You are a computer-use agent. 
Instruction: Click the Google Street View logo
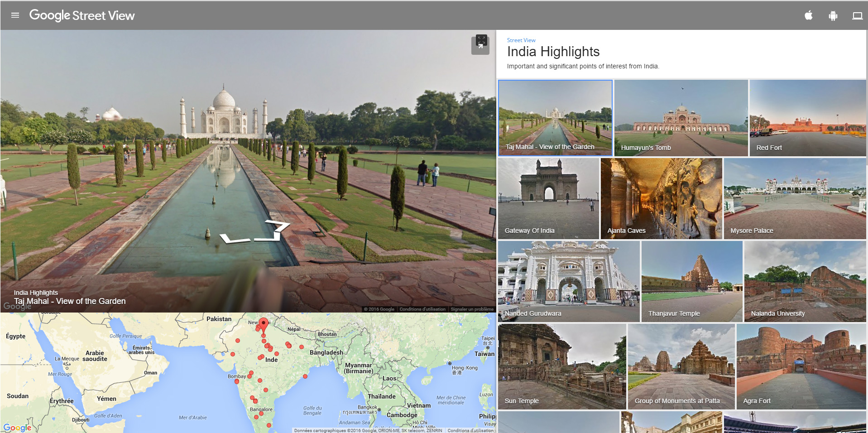(82, 15)
